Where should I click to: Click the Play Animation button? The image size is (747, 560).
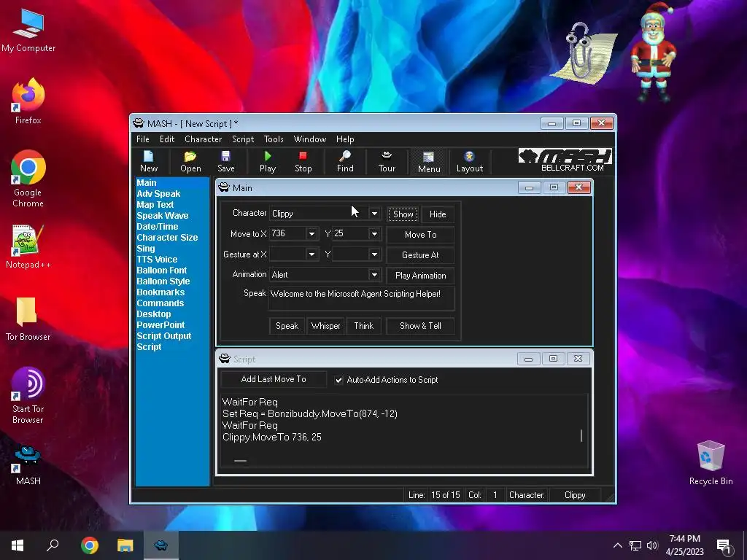[420, 276]
